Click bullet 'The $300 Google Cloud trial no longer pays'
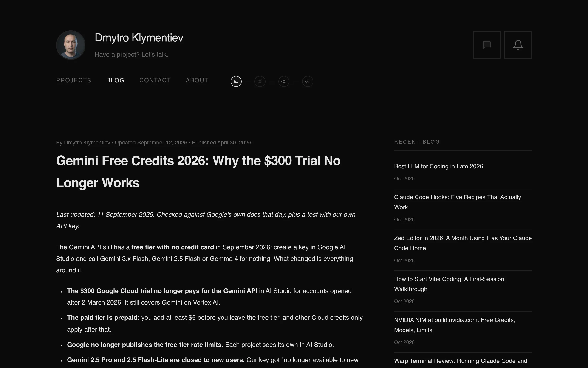This screenshot has width=588, height=368. pos(162,291)
